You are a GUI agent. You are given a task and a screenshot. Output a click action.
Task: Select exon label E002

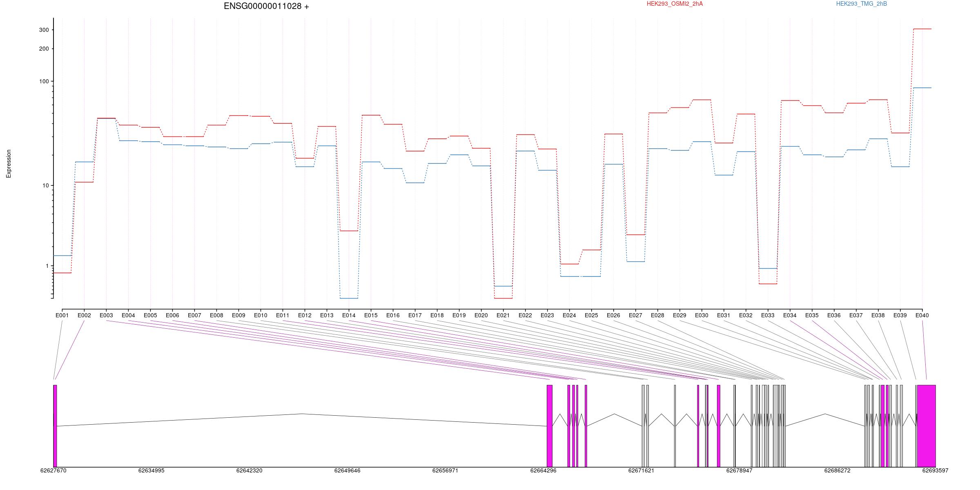coord(84,315)
